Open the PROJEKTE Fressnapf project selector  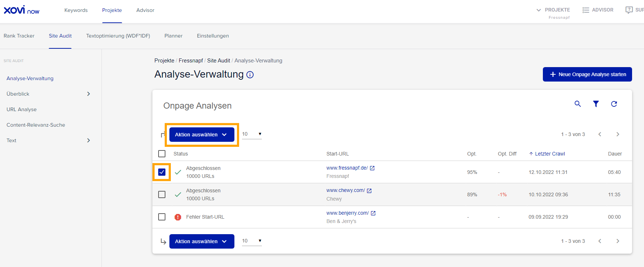[x=553, y=13]
